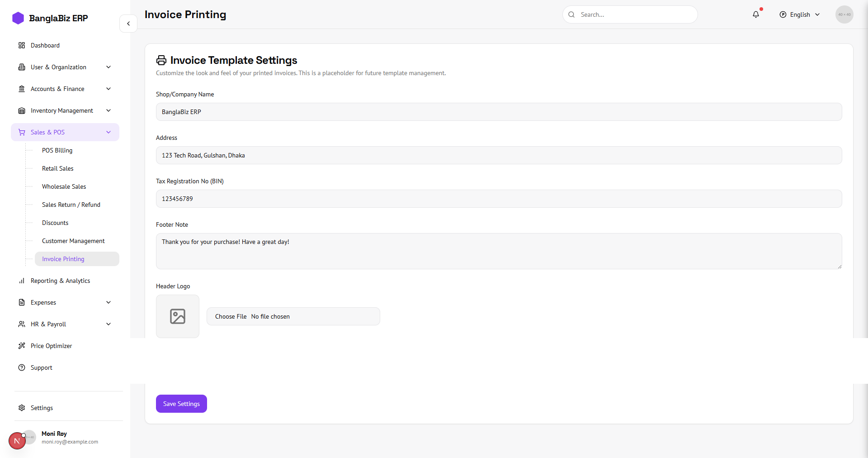Expand the User & Organization menu
Screen dimensions: 868x458
coord(65,67)
